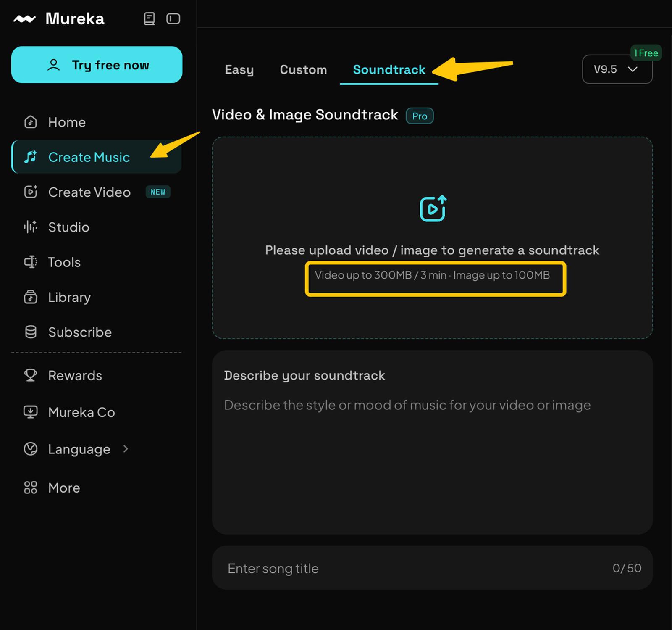Click the person icon in Try free now
This screenshot has height=630, width=672.
pos(54,65)
